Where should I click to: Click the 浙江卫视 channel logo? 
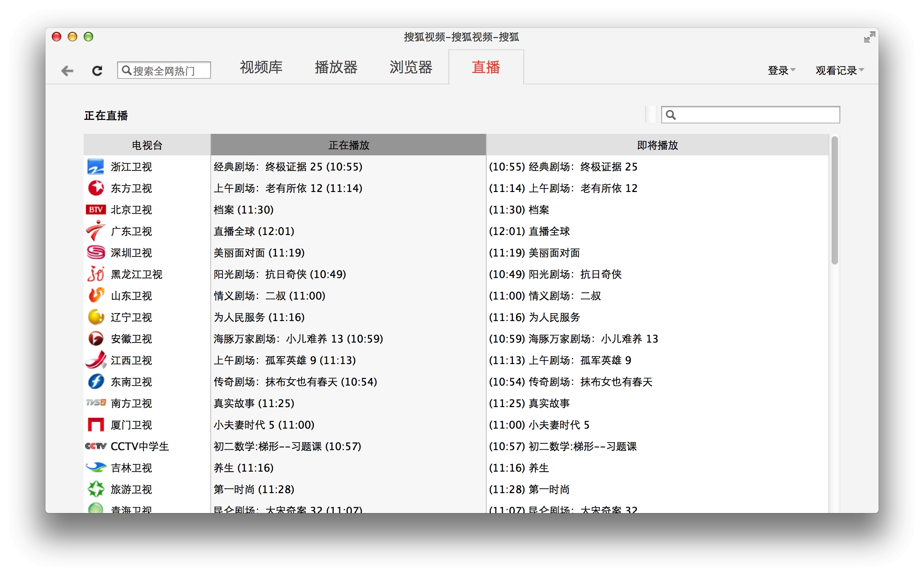96,167
